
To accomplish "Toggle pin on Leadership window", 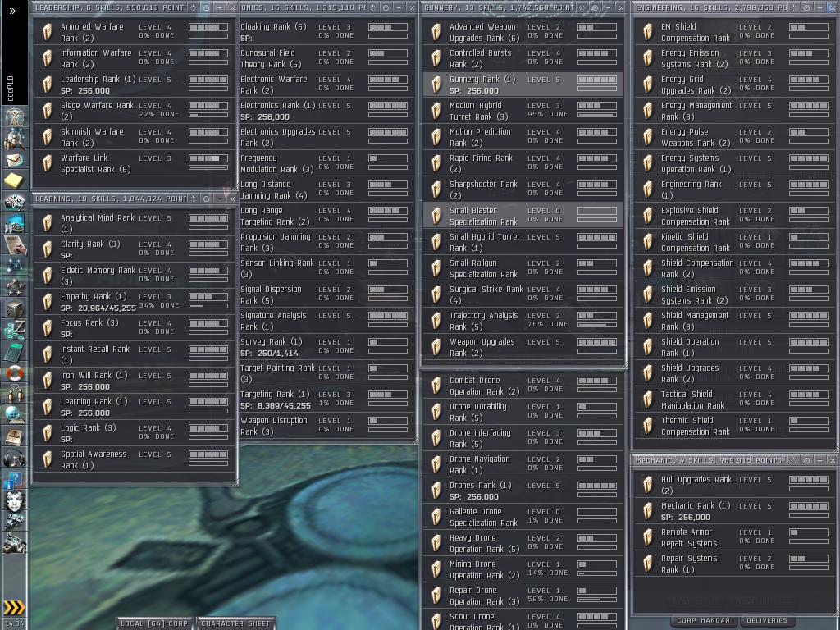I will [205, 7].
